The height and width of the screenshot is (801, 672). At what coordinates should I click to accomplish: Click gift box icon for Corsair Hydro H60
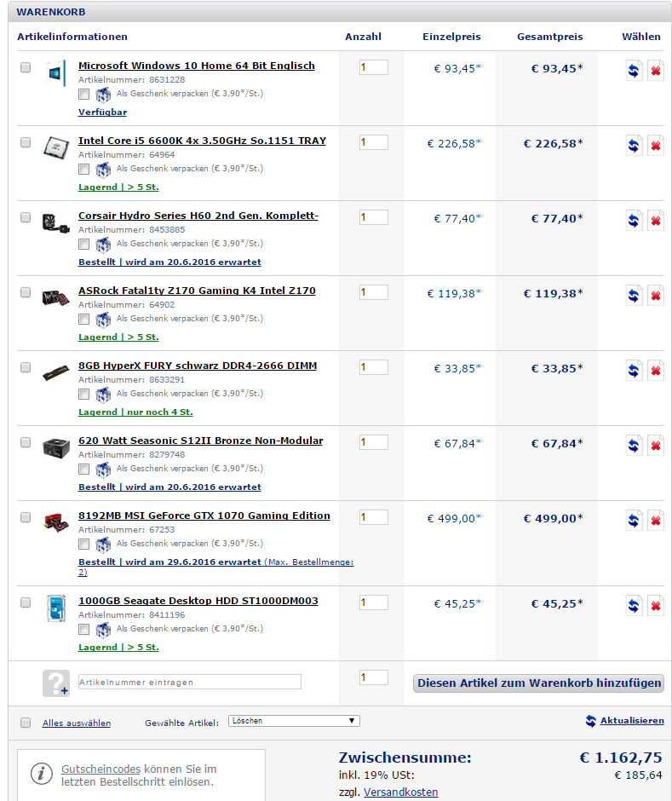(x=103, y=245)
